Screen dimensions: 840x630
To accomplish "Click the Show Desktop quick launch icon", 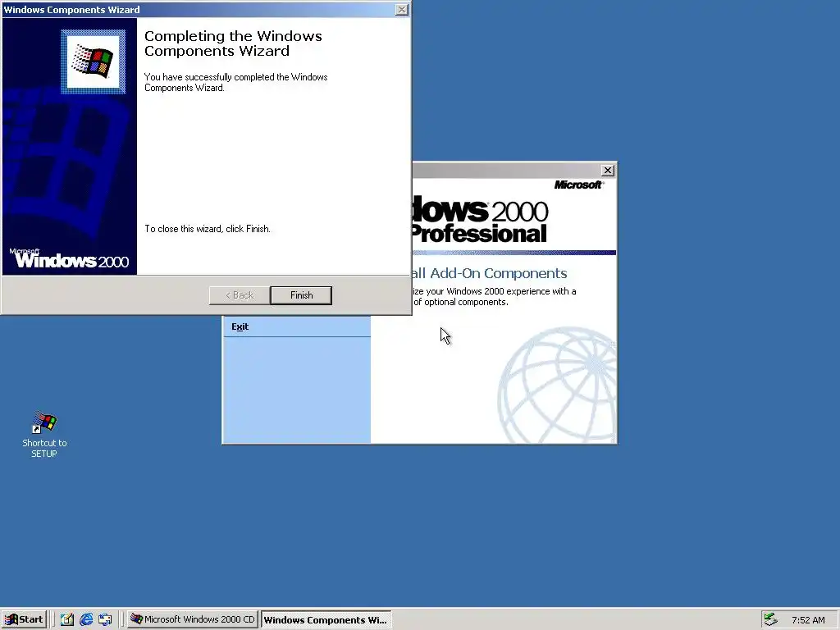I will 67,619.
